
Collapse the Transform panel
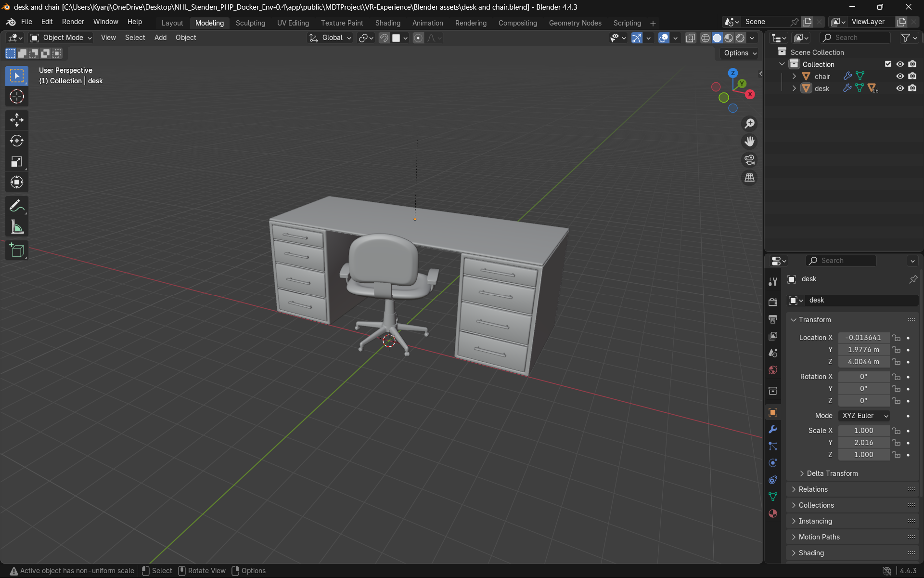pos(793,320)
